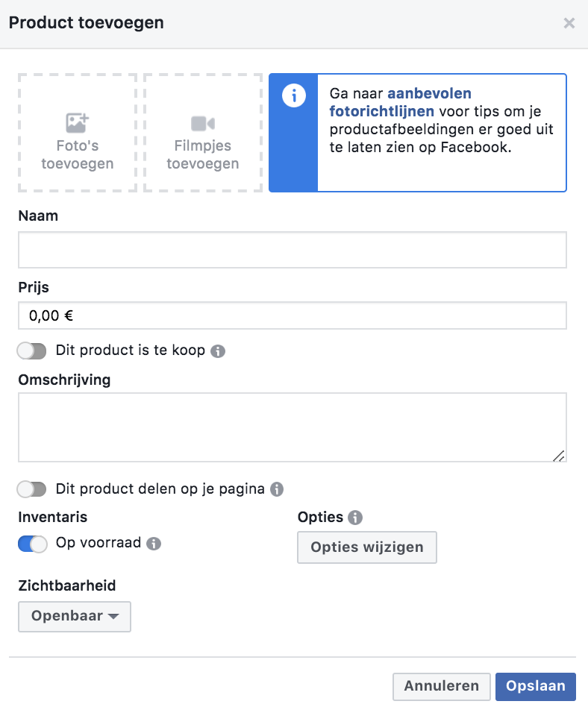Click the info icon next to 'Opties'

click(354, 517)
